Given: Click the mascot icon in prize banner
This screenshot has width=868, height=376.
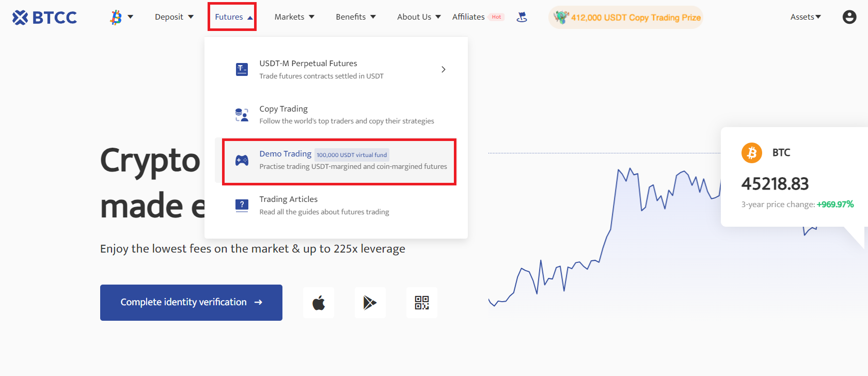Looking at the screenshot, I should click(561, 17).
